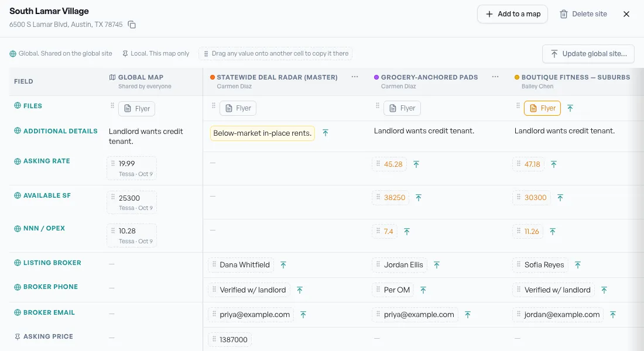644x351 pixels.
Task: Select Statewide broker phone 'Verified w/ landlord'
Action: pos(249,290)
